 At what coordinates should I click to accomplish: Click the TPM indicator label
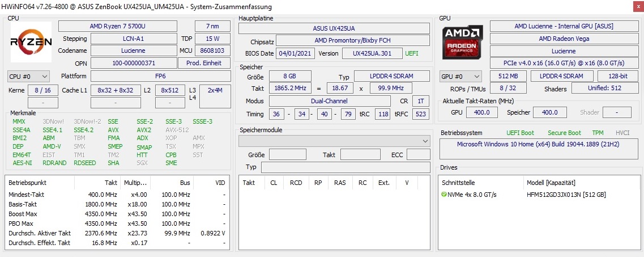coord(598,133)
